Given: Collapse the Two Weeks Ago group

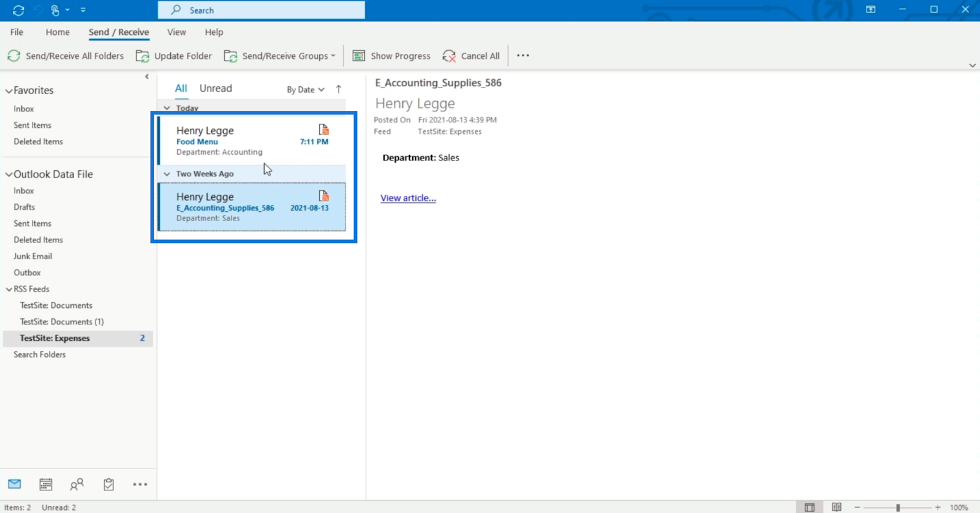Looking at the screenshot, I should 167,174.
